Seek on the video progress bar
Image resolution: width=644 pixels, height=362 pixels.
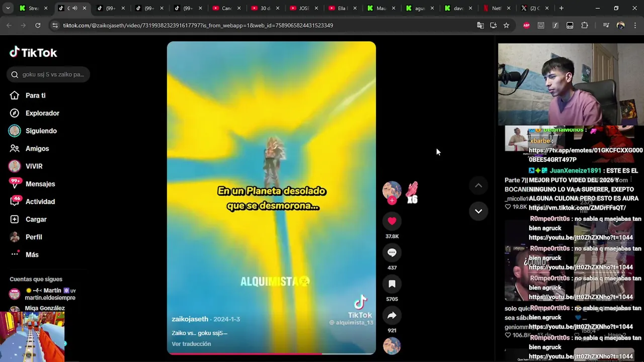click(x=271, y=353)
